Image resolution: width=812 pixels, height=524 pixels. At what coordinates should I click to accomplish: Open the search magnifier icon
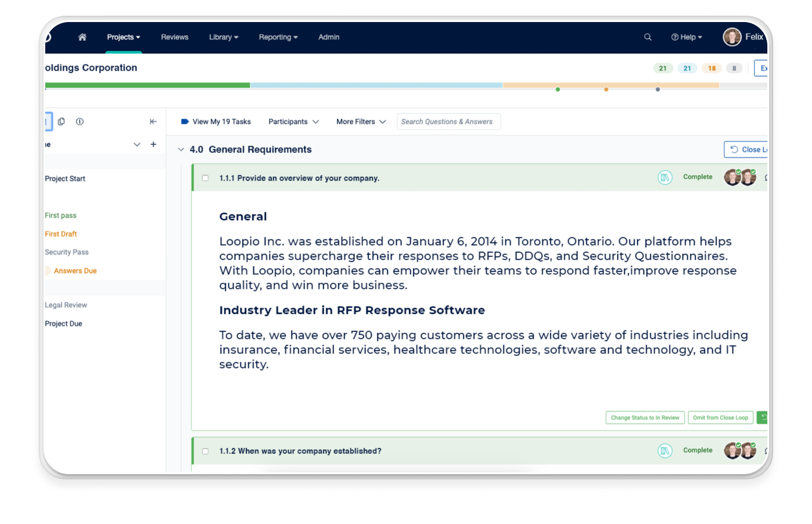[648, 37]
